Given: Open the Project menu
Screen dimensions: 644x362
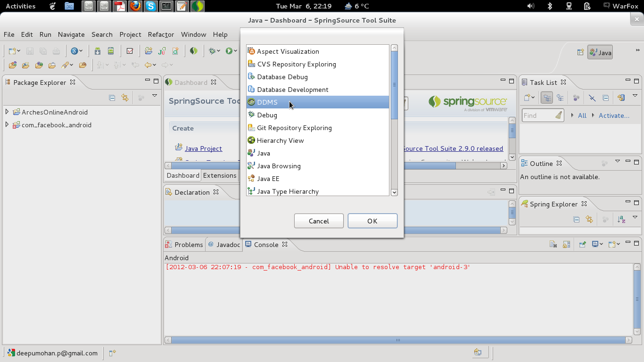Looking at the screenshot, I should tap(130, 34).
